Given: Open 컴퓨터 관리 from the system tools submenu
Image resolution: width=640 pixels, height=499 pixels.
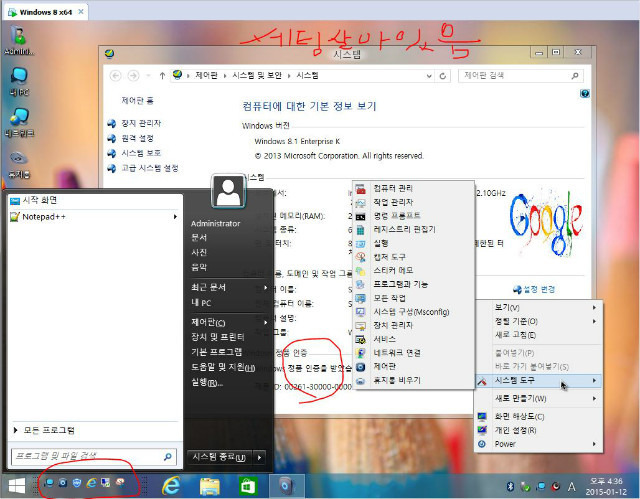Looking at the screenshot, I should 413,188.
